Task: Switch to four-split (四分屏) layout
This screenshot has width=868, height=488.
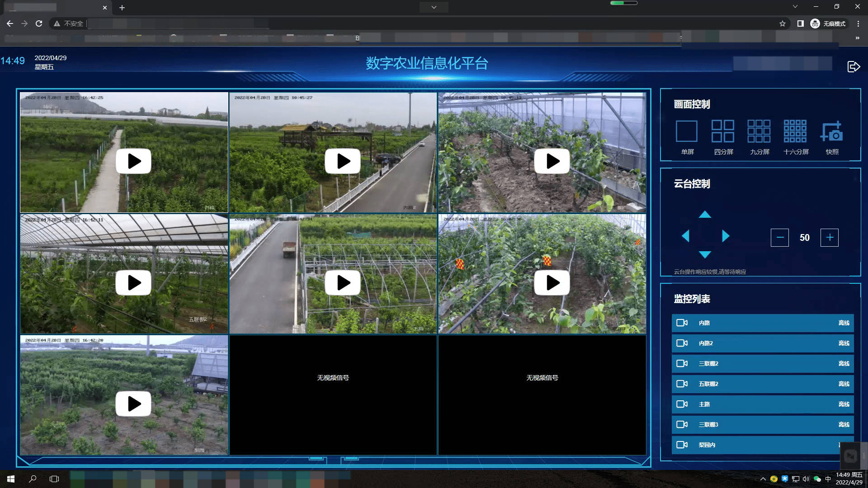Action: (722, 131)
